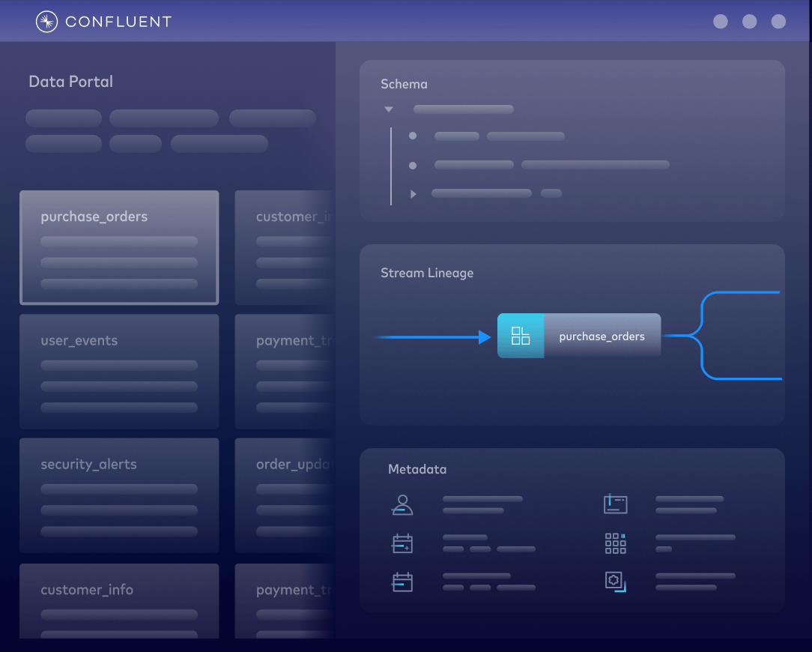The width and height of the screenshot is (812, 652).
Task: Open the security_alerts topic
Action: click(119, 495)
